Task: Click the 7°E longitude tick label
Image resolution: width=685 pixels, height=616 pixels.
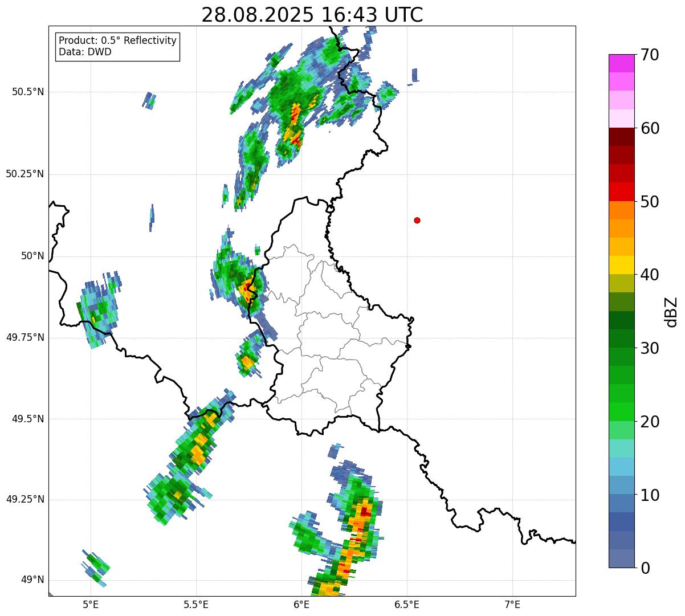Action: tap(512, 604)
